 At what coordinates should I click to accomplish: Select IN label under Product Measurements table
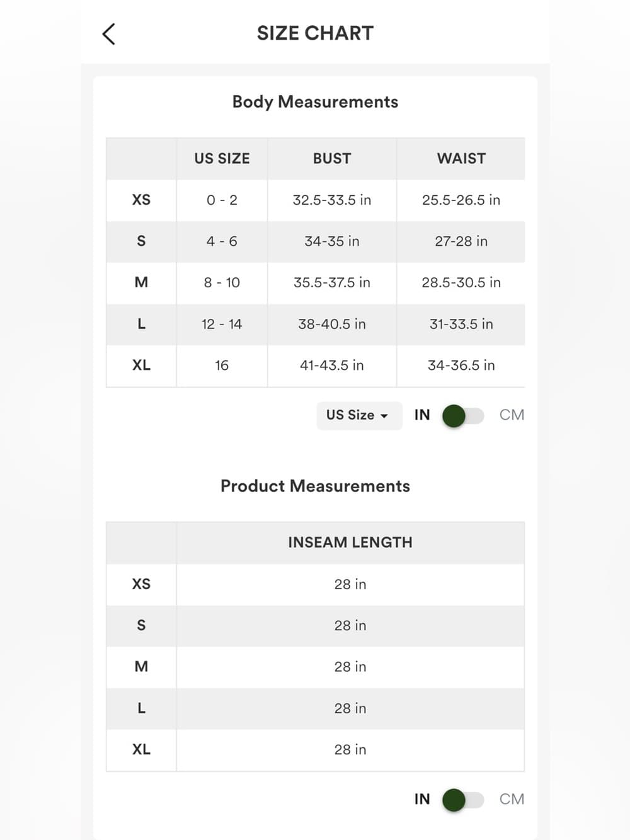coord(422,799)
